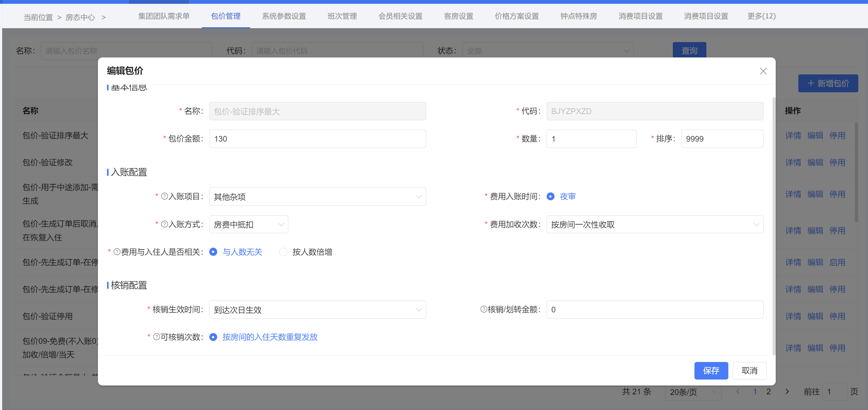Image resolution: width=868 pixels, height=410 pixels.
Task: Click help icon beside 费用与入住人是否相关
Action: 117,252
